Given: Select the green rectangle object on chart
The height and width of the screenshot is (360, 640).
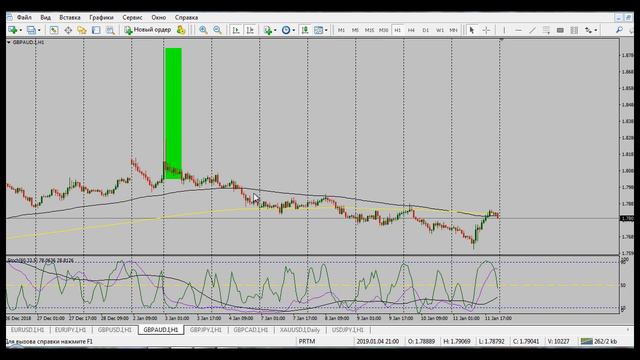Looking at the screenshot, I should (173, 113).
